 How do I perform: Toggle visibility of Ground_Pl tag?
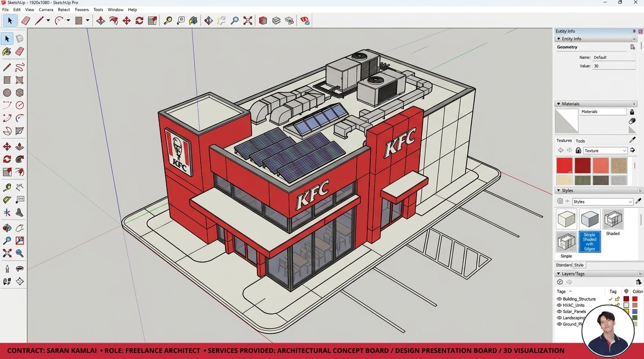[x=559, y=324]
